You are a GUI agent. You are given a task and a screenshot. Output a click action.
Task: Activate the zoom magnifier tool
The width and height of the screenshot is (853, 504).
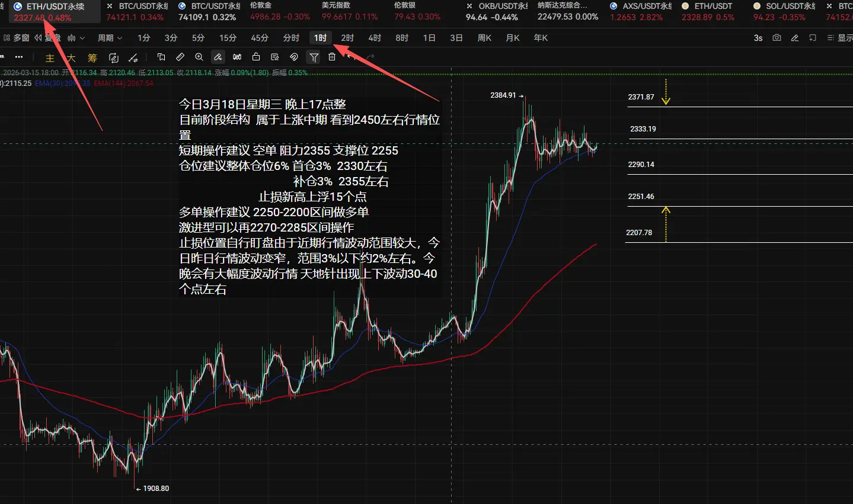(x=199, y=57)
